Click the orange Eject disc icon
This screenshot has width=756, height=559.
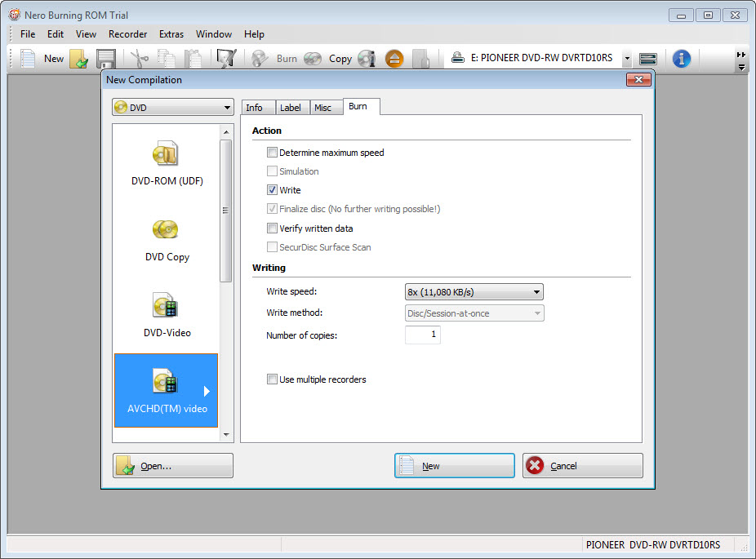tap(394, 59)
